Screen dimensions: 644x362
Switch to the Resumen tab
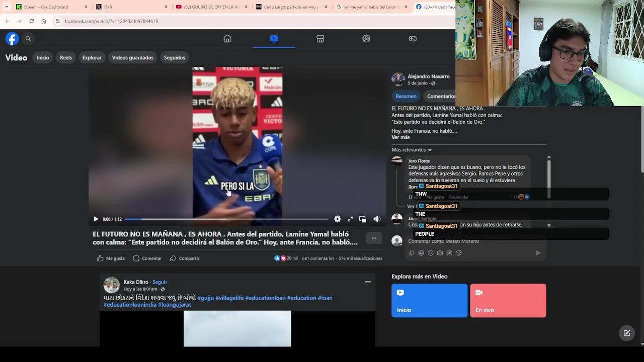406,97
